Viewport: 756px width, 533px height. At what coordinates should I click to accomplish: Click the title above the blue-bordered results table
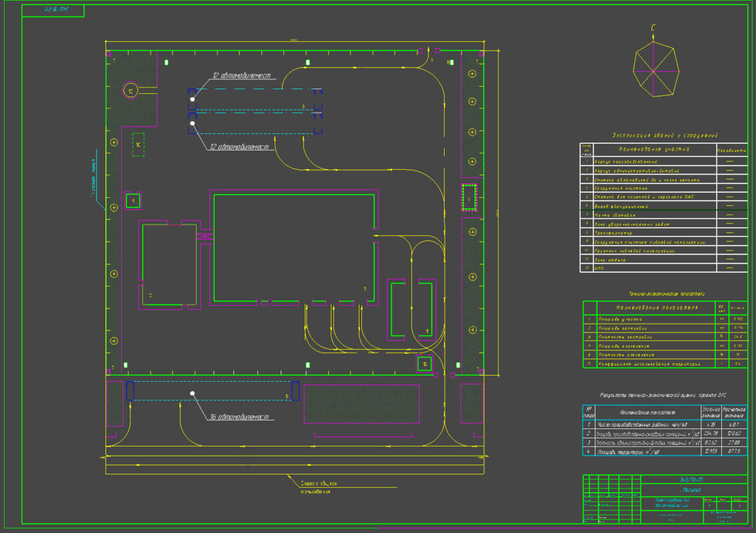click(663, 395)
